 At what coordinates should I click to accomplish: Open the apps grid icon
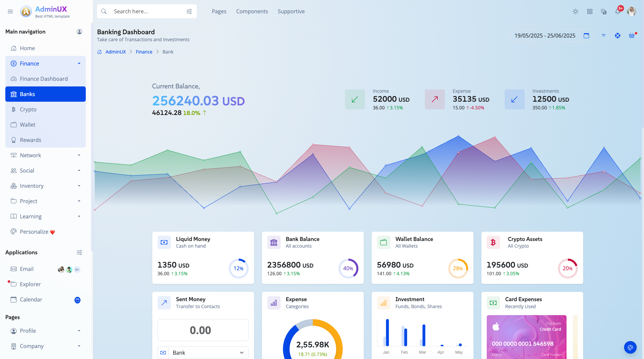[590, 11]
